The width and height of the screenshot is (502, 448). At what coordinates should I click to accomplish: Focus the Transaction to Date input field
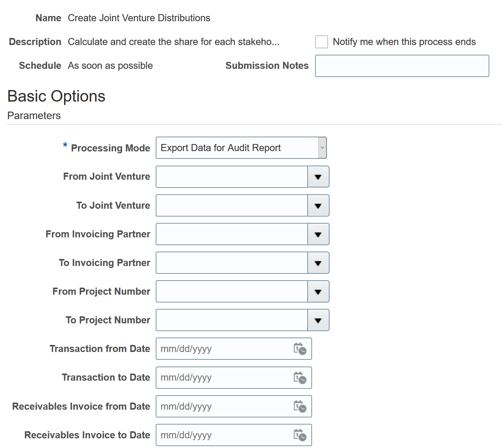[223, 378]
